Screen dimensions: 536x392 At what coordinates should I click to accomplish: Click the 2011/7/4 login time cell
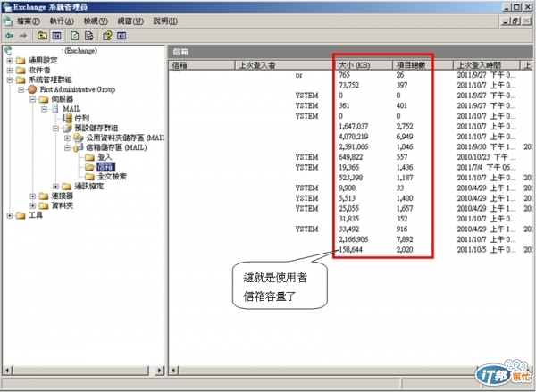click(x=485, y=168)
